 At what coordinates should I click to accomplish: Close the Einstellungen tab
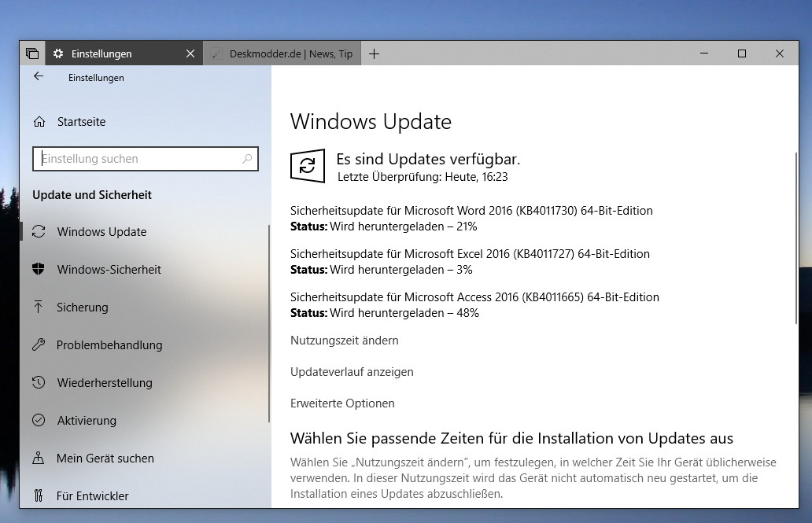click(190, 53)
